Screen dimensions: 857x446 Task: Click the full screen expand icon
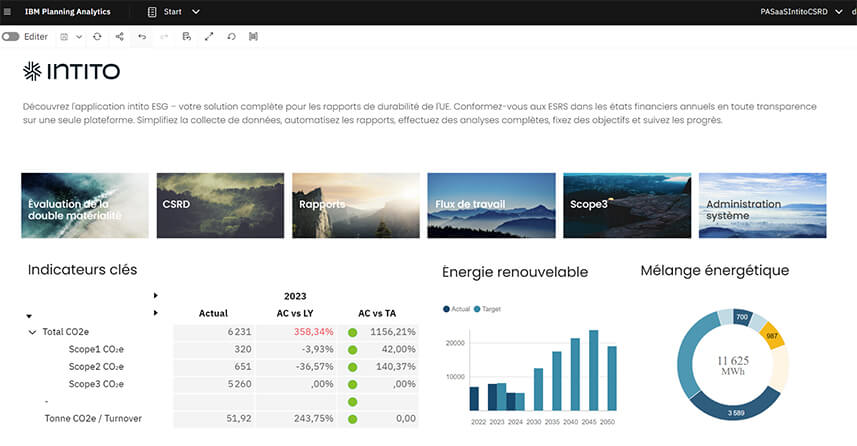209,36
